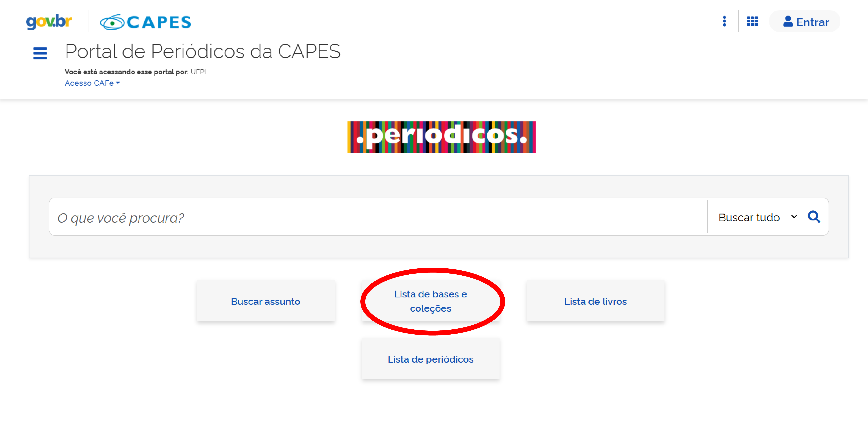Focus the 'O que você procura?' search field
The height and width of the screenshot is (434, 868).
[377, 217]
